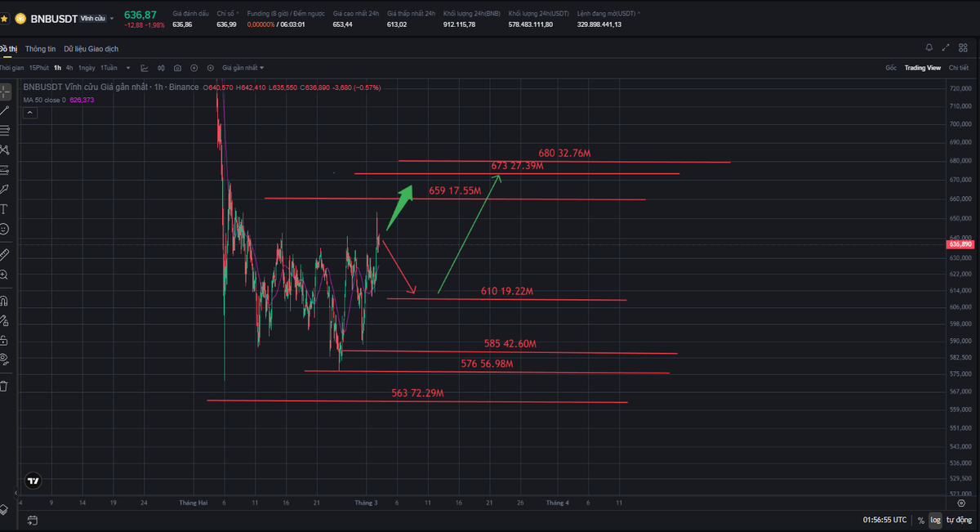Select the pattern drawing tool
The width and height of the screenshot is (980, 532).
tap(4, 150)
